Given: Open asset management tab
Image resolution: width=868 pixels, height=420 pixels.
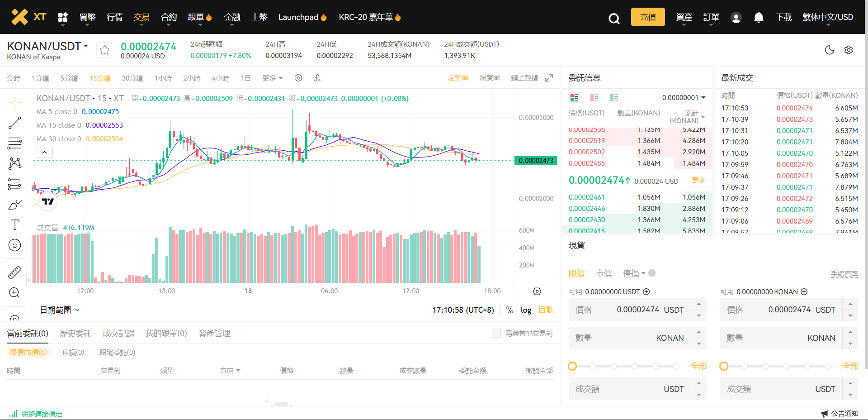Looking at the screenshot, I should point(214,334).
